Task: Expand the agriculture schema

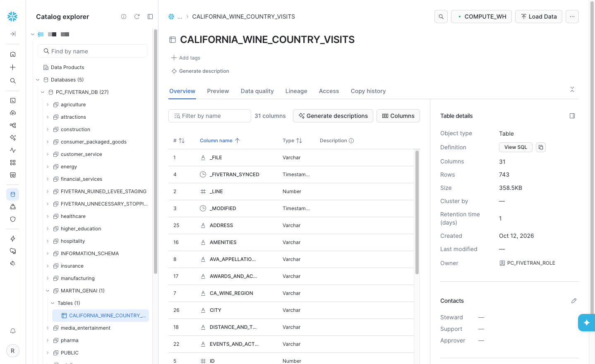Action: point(48,105)
